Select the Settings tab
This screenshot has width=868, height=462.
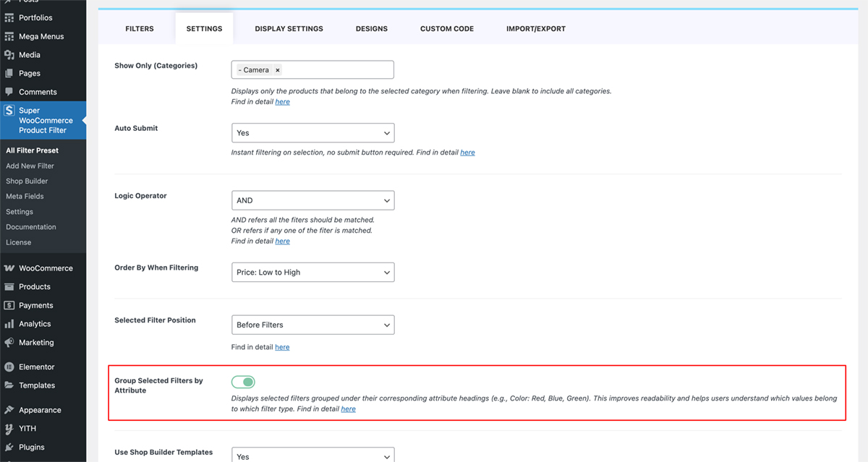[x=204, y=29]
